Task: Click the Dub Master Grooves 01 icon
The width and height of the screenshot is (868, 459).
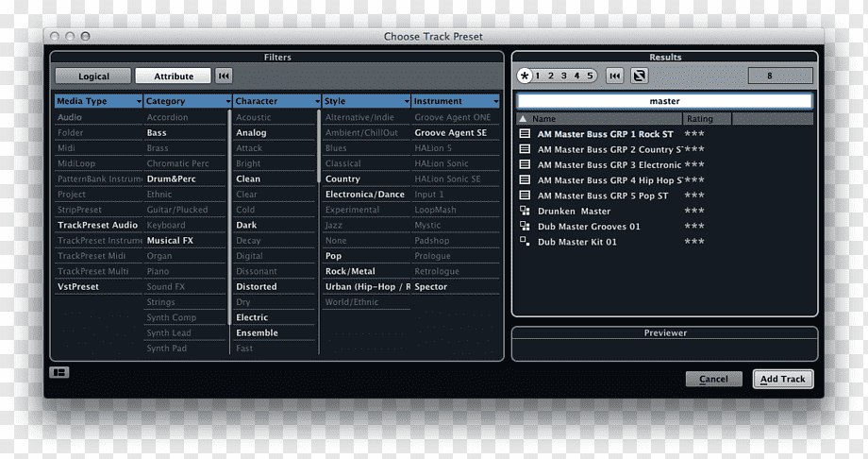Action: [x=525, y=226]
